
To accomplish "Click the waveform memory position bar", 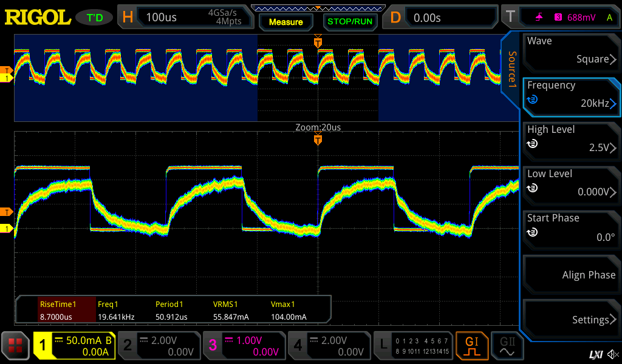I will [x=318, y=8].
